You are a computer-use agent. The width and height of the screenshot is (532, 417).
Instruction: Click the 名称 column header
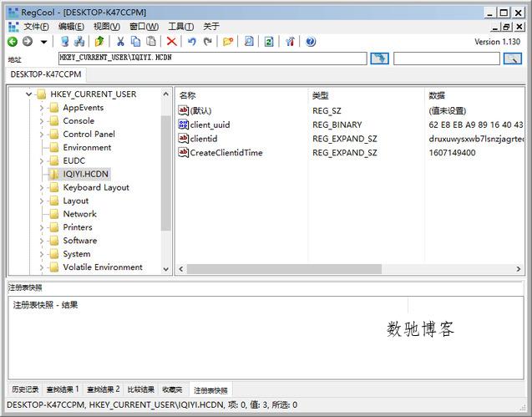click(x=187, y=95)
